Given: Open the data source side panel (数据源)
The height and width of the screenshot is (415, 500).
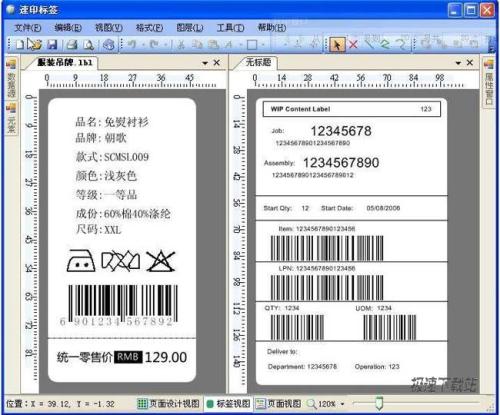Looking at the screenshot, I should pyautogui.click(x=12, y=79).
